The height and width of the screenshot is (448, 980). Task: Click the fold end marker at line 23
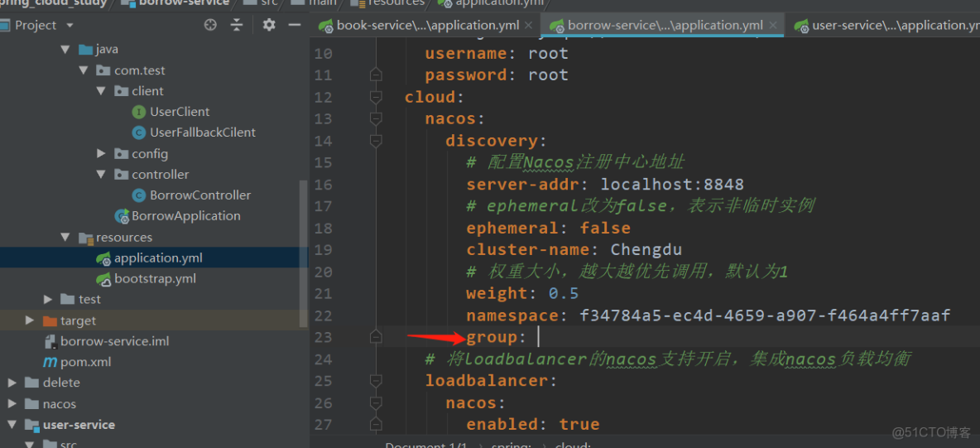(376, 337)
